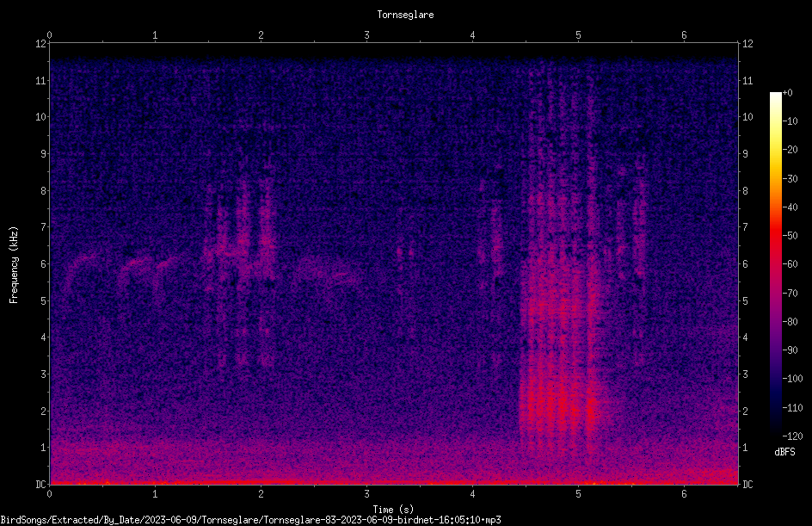The height and width of the screenshot is (526, 812).
Task: Select the Frequency (kHz) axis label
Action: (x=14, y=264)
